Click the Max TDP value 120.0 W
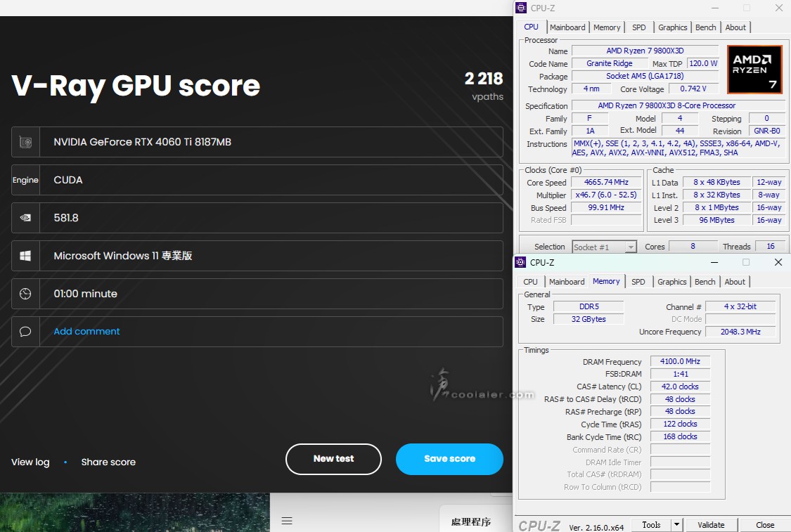Viewport: 791px width, 532px height. pyautogui.click(x=703, y=63)
